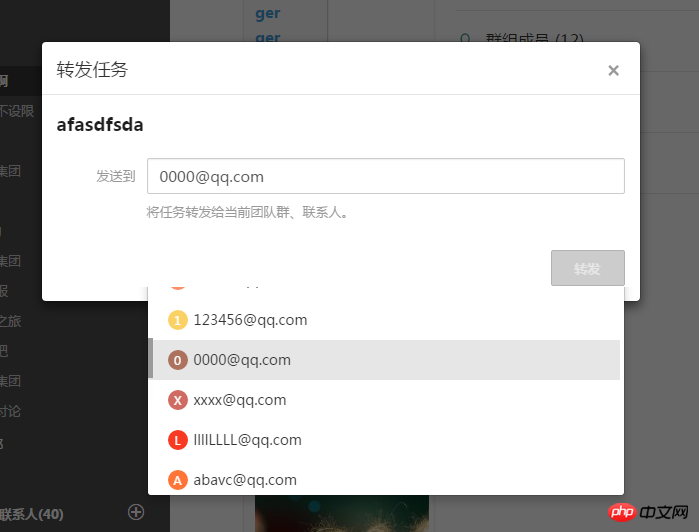
Task: Choose IIIILLLL@qq.com in the dropdown
Action: 386,440
